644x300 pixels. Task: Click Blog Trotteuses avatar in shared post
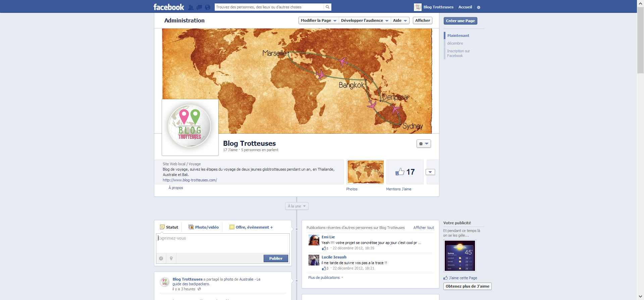pos(164,282)
